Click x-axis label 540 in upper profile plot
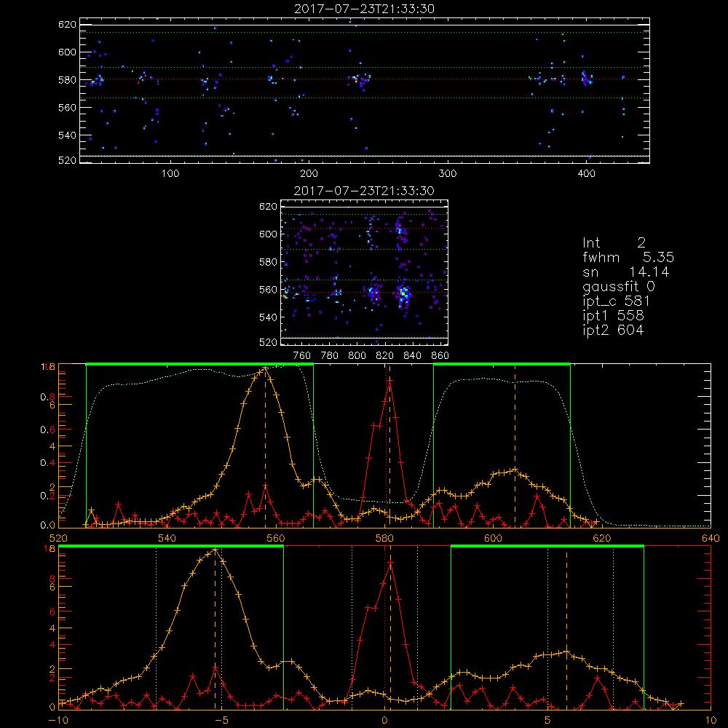Screen dimensions: 728x728 coord(167,539)
